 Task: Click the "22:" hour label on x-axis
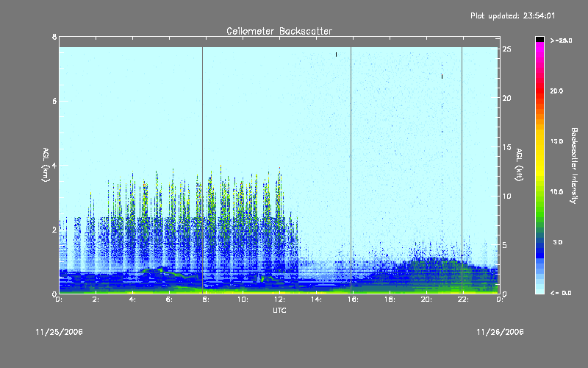point(463,300)
